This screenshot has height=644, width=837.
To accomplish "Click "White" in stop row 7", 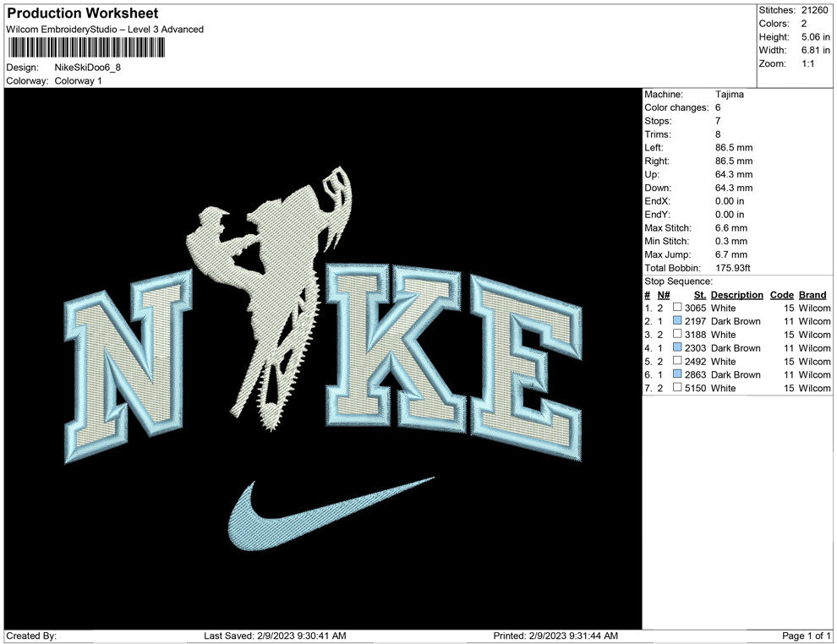I will pos(724,387).
